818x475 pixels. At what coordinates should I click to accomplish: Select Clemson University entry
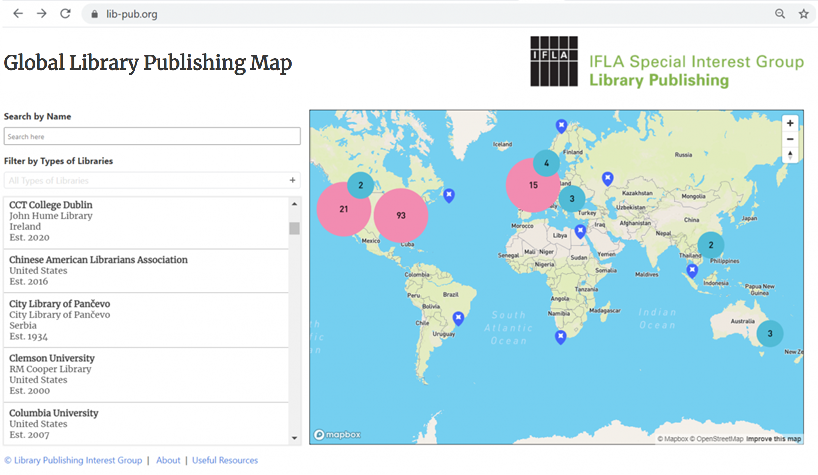[x=146, y=374]
